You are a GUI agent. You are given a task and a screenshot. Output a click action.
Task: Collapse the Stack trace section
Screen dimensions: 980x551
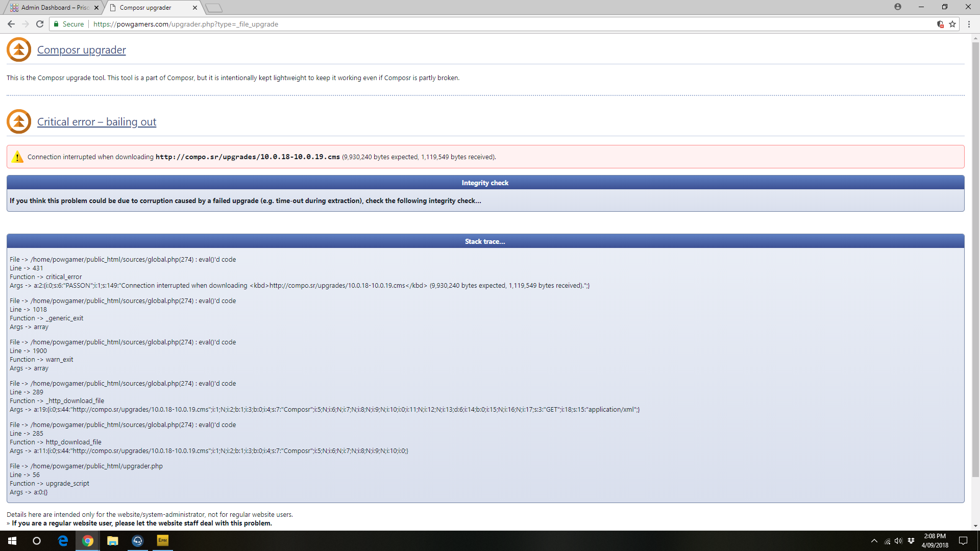(x=485, y=241)
